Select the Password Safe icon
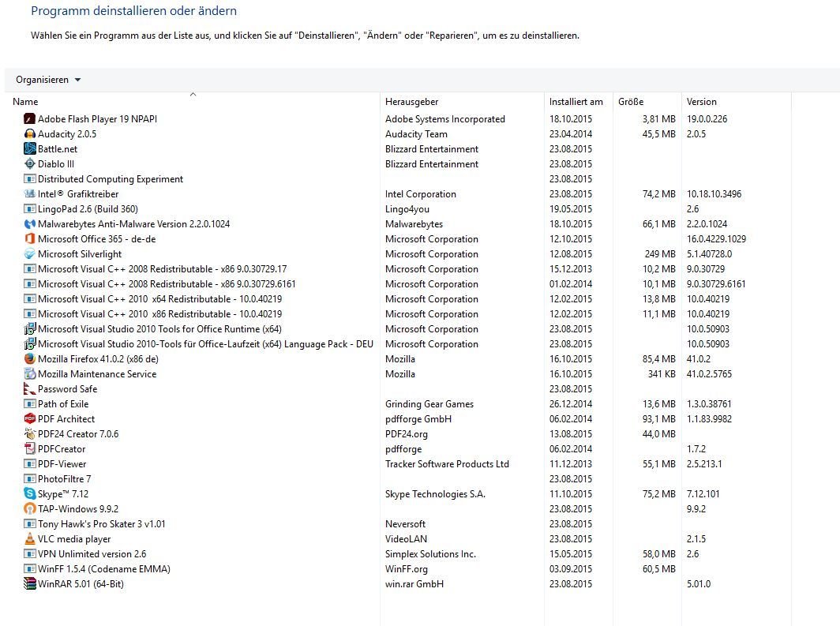The image size is (840, 626). click(30, 388)
